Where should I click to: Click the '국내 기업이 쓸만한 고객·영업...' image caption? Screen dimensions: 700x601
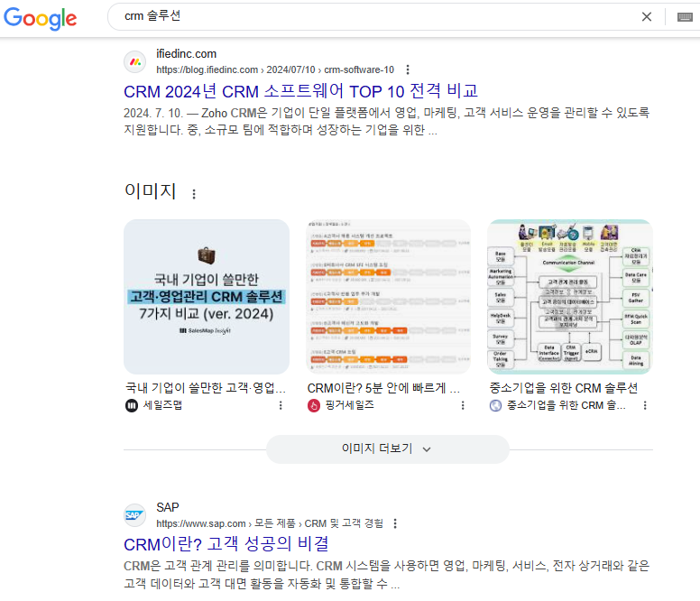[x=206, y=388]
